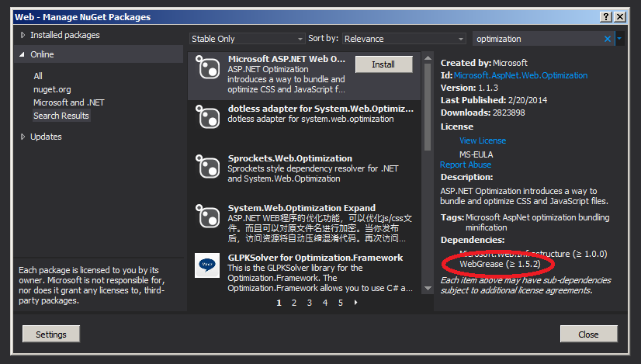Clear the optimization search text
Screen dimensions: 641x364
pyautogui.click(x=608, y=39)
